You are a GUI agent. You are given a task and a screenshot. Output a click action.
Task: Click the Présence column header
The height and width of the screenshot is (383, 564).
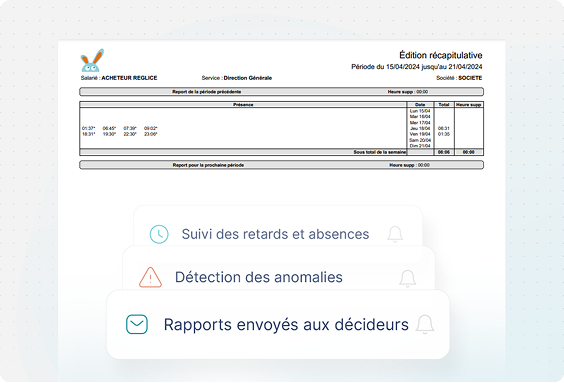[243, 105]
